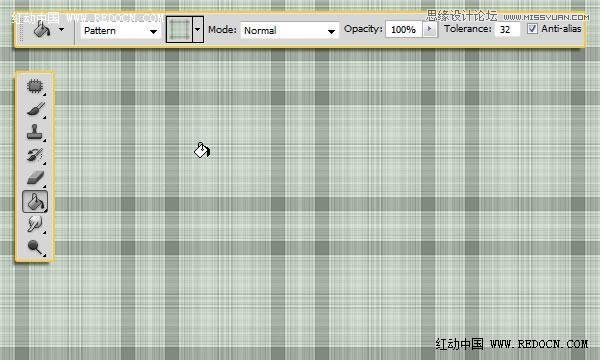Viewport: 600px width, 360px height.
Task: Click the pattern preview thumbnail
Action: tap(179, 29)
